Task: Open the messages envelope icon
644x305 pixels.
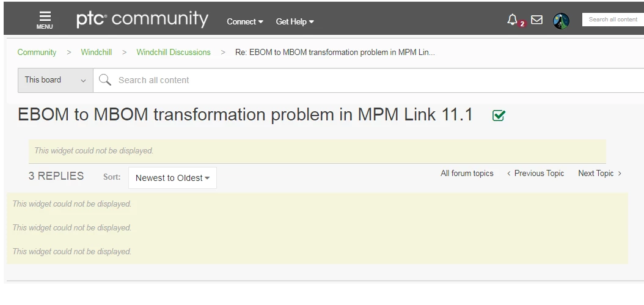Action: pos(536,20)
